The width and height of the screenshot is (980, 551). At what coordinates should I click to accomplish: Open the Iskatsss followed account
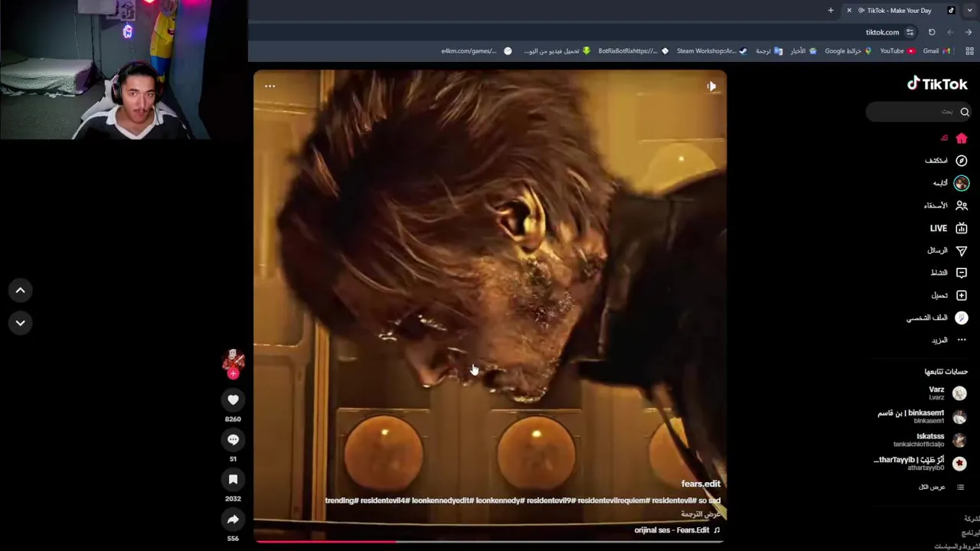pyautogui.click(x=929, y=439)
